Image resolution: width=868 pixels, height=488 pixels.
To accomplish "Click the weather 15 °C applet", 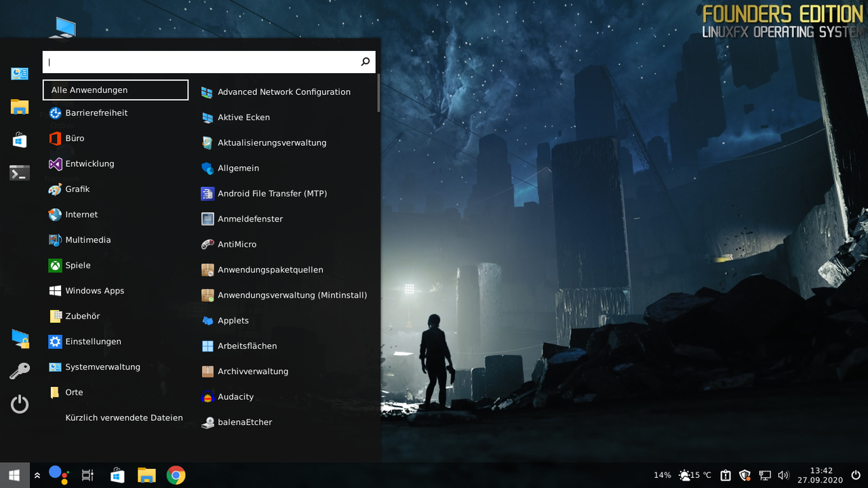I will click(x=695, y=475).
